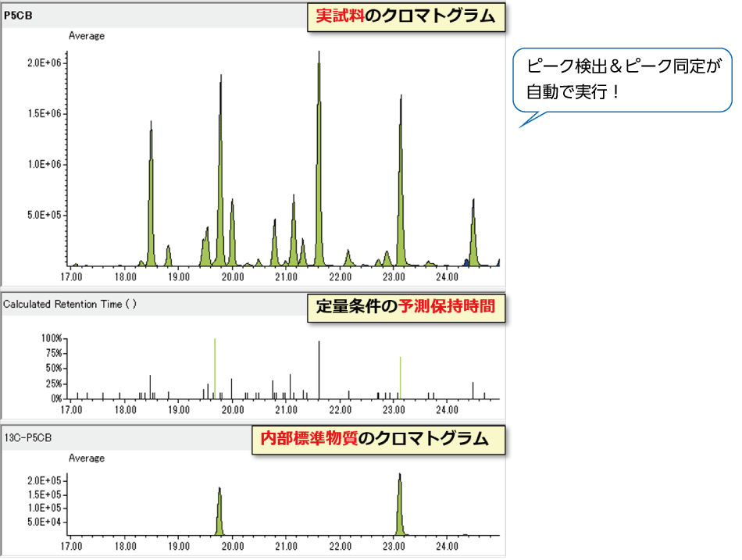The height and width of the screenshot is (560, 742).
Task: Click the green retention time line near 19.70
Action: (x=215, y=367)
